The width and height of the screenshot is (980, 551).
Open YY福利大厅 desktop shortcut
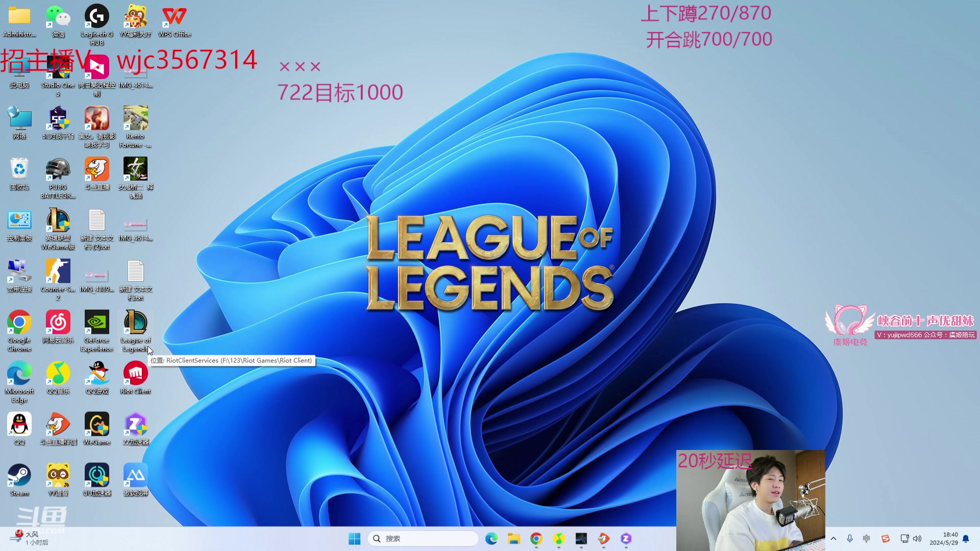click(x=135, y=20)
